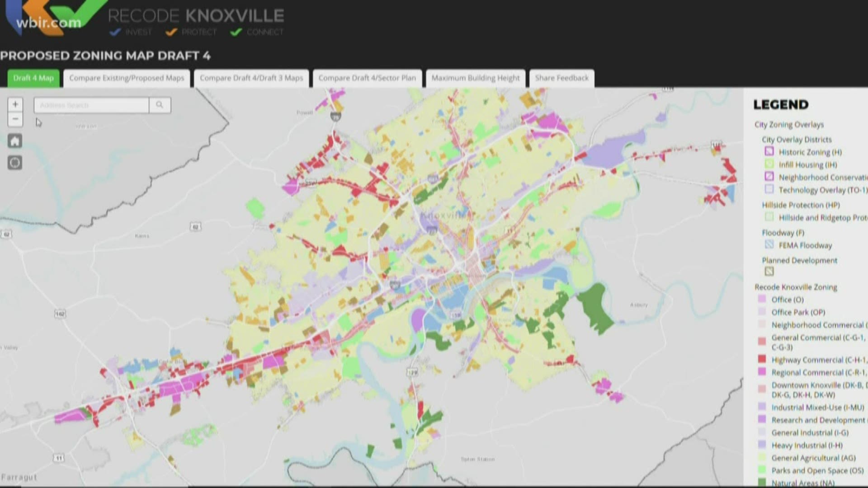Click the Asbury label on the map

(x=639, y=305)
